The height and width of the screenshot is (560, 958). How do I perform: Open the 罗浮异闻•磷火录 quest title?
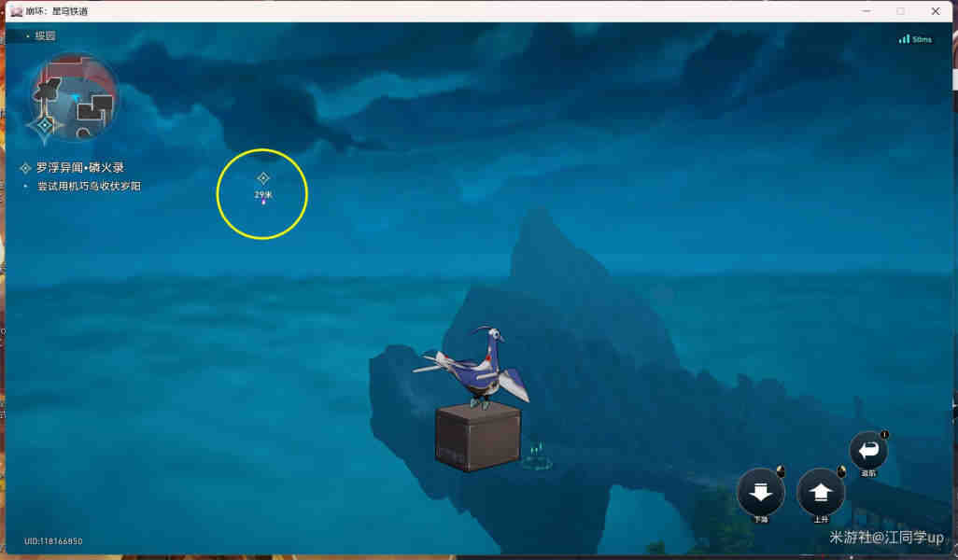79,168
